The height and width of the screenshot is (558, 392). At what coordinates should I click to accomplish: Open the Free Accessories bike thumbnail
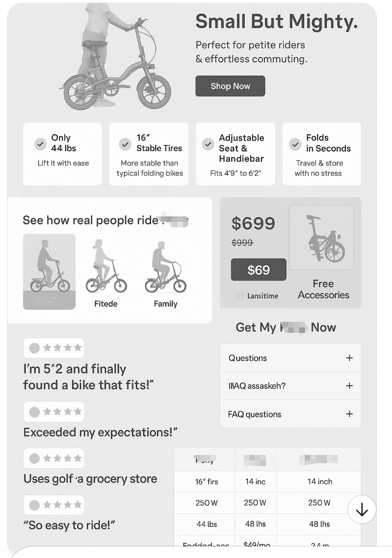pyautogui.click(x=321, y=238)
